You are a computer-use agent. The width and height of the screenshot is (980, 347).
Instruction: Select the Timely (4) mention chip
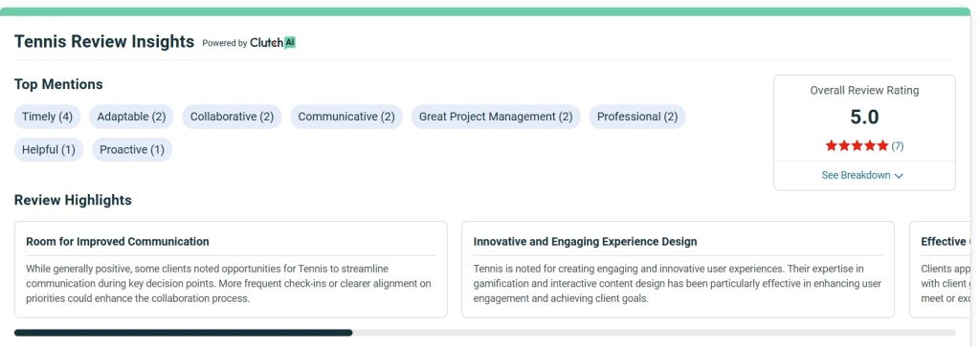[48, 117]
